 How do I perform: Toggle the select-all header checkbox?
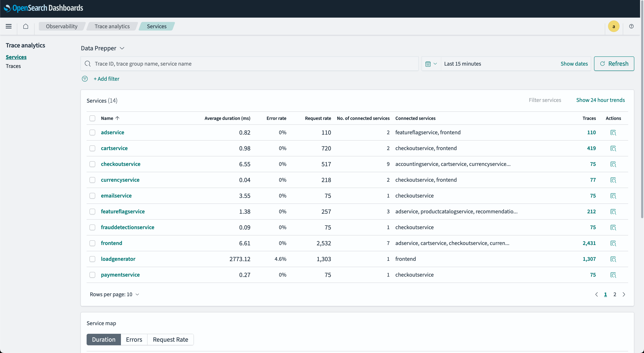tap(92, 118)
